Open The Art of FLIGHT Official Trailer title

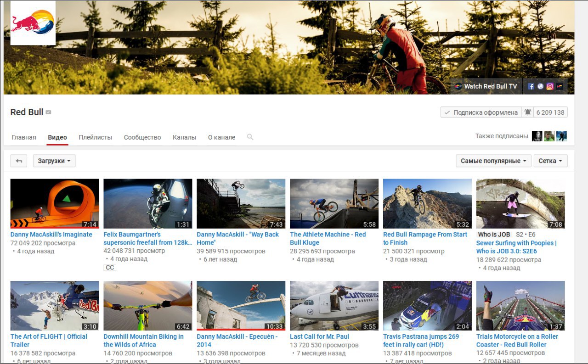[x=49, y=341]
